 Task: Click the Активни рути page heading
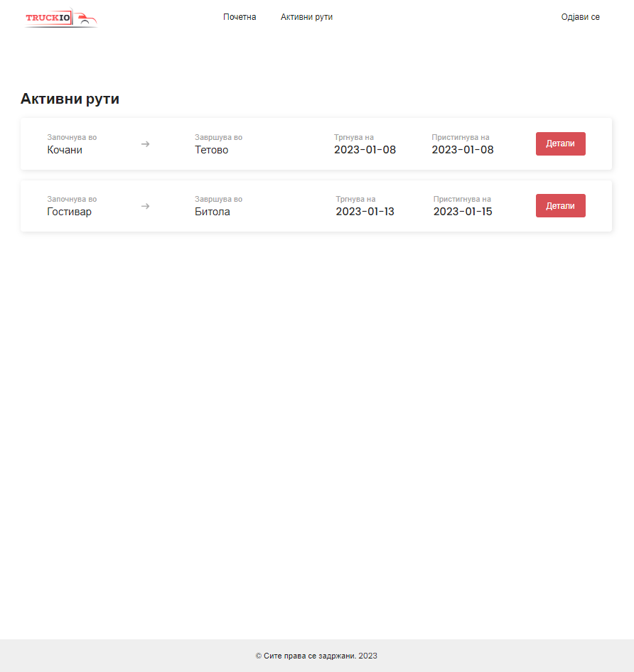(x=70, y=99)
